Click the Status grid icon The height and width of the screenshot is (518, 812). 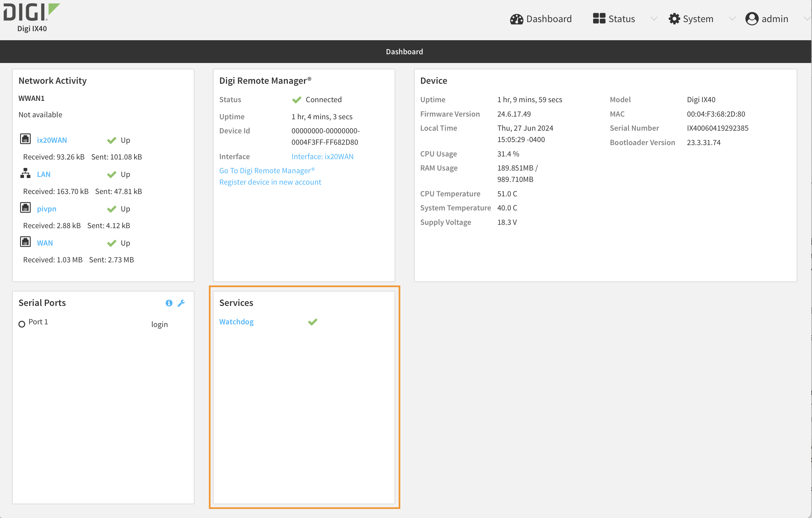click(x=599, y=18)
